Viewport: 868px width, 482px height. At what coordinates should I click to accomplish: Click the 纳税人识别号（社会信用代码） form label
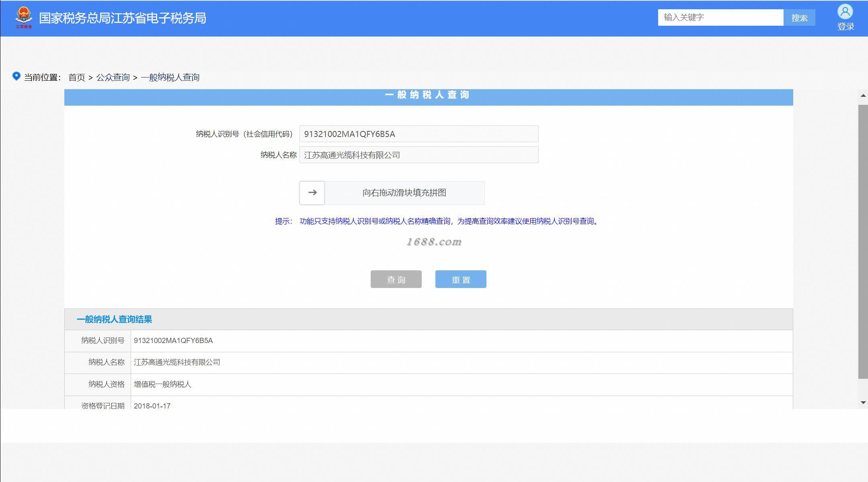tap(246, 134)
